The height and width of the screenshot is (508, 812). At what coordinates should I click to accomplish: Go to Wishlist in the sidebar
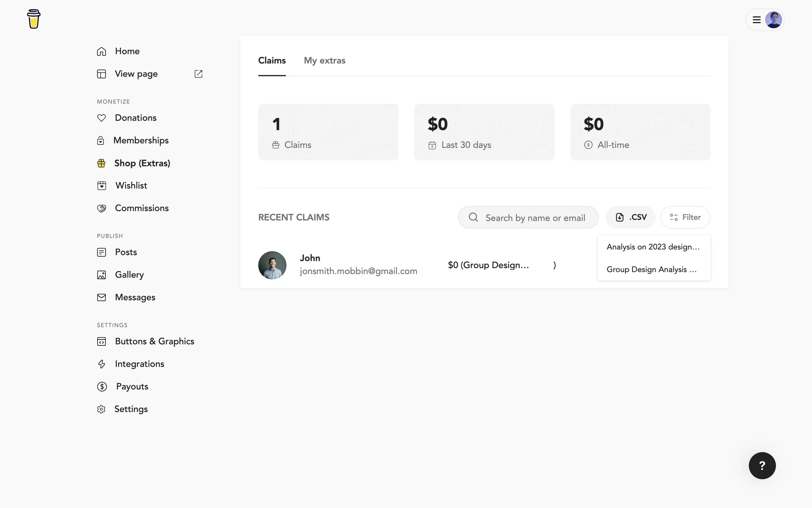tap(131, 185)
